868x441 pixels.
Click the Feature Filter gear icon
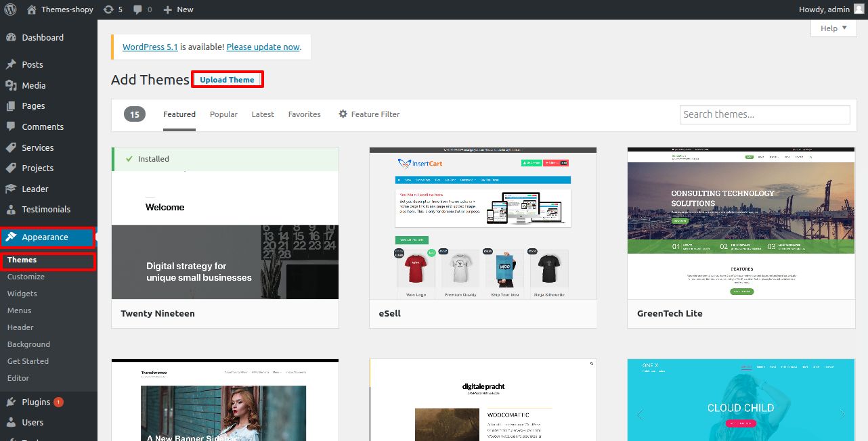pyautogui.click(x=343, y=114)
